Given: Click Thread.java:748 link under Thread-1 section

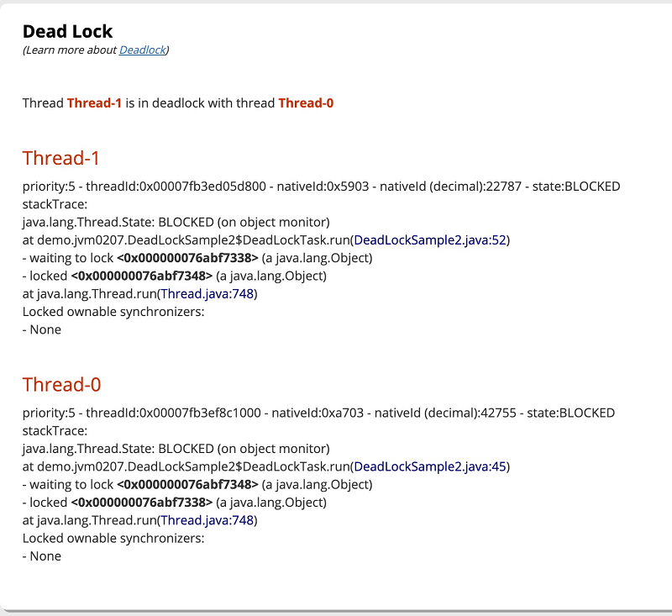Looking at the screenshot, I should click(x=207, y=293).
